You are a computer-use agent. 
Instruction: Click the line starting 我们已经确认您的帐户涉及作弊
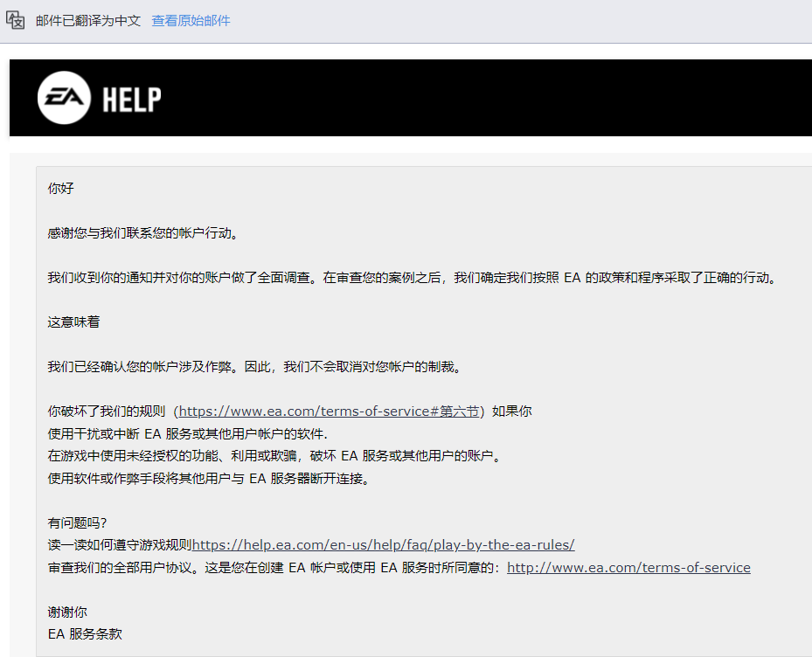coord(256,367)
